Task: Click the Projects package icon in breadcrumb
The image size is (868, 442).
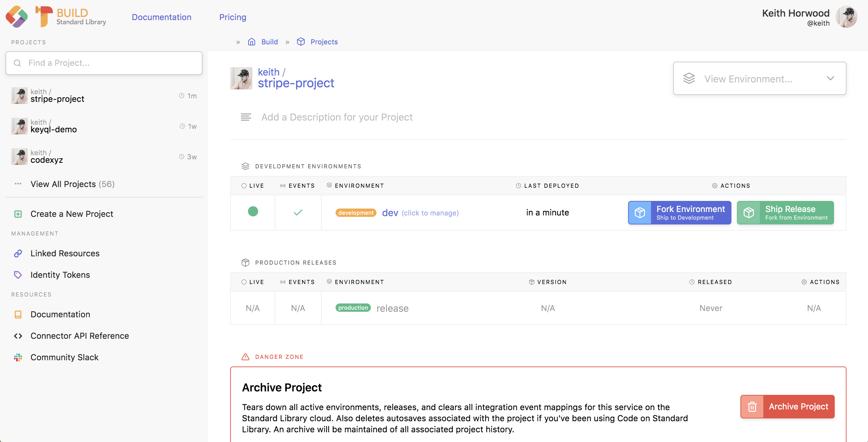Action: (301, 42)
